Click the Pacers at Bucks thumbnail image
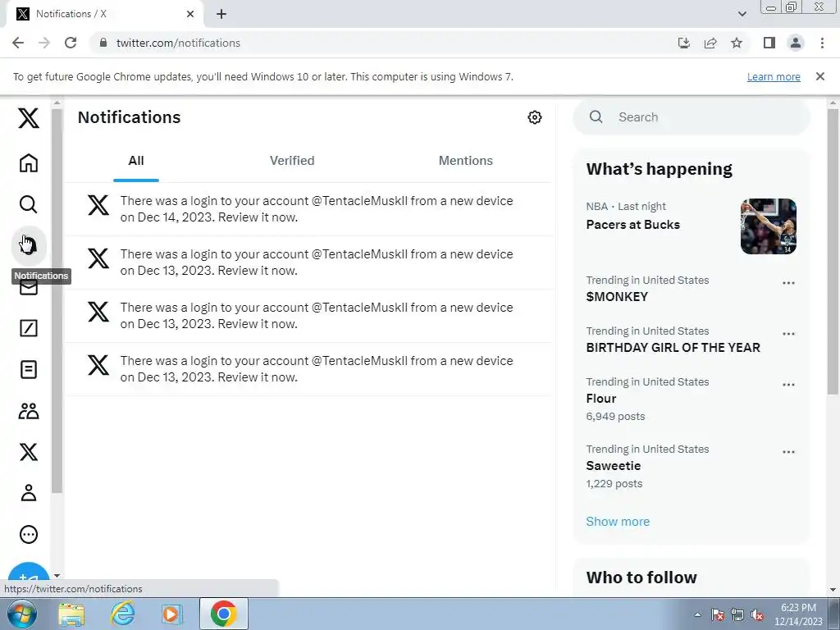The image size is (840, 630). pos(768,226)
